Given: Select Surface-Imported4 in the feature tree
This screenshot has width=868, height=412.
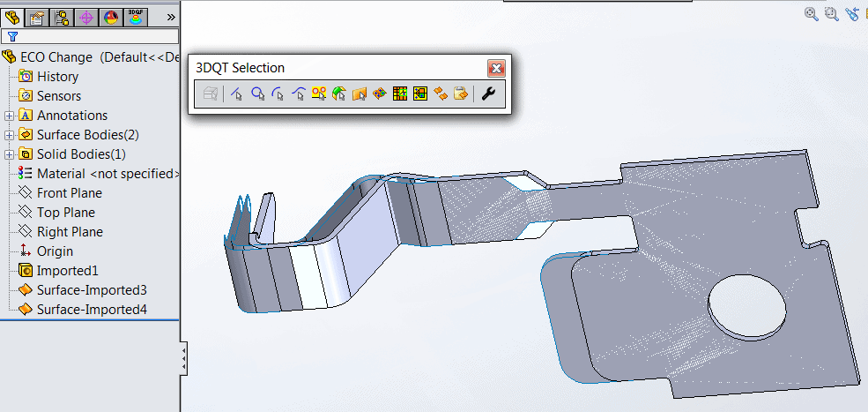Looking at the screenshot, I should click(91, 310).
